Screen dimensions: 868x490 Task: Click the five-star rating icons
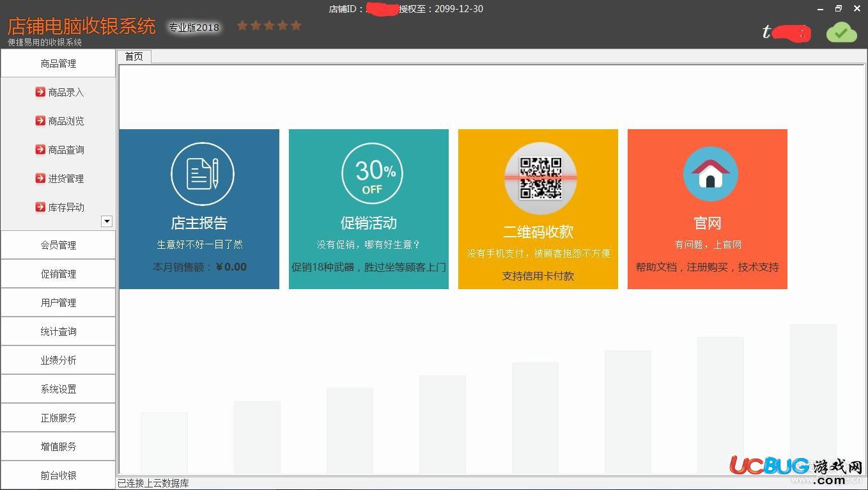click(268, 26)
